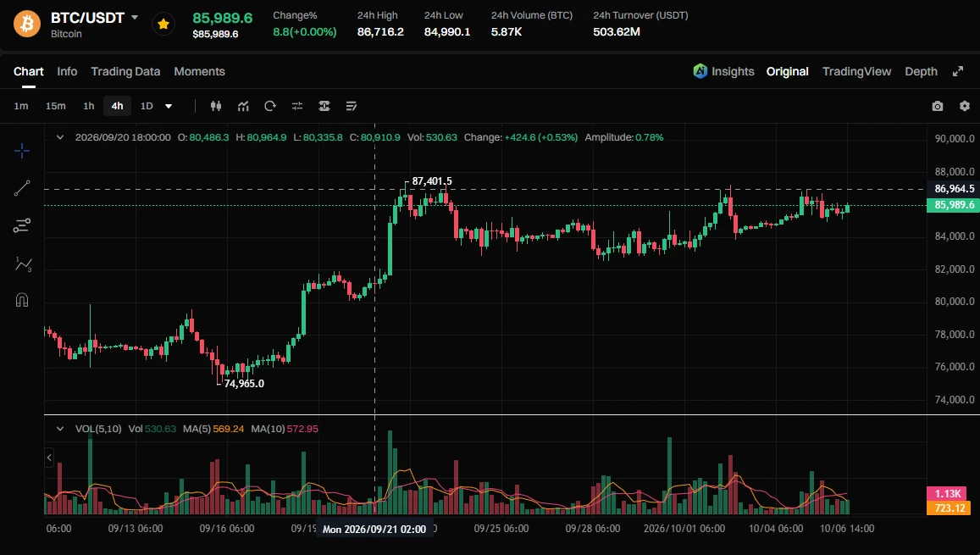Select the 4h timeframe
Image resolution: width=980 pixels, height=555 pixels.
(117, 106)
